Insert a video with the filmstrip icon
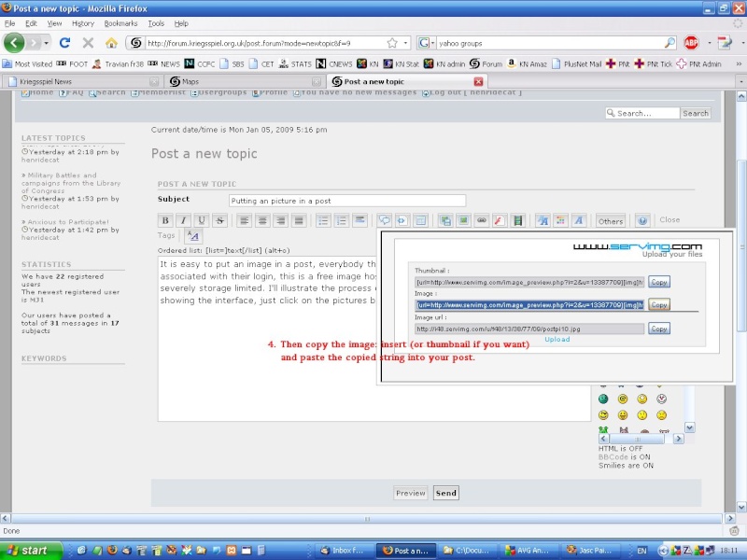 coord(518,220)
